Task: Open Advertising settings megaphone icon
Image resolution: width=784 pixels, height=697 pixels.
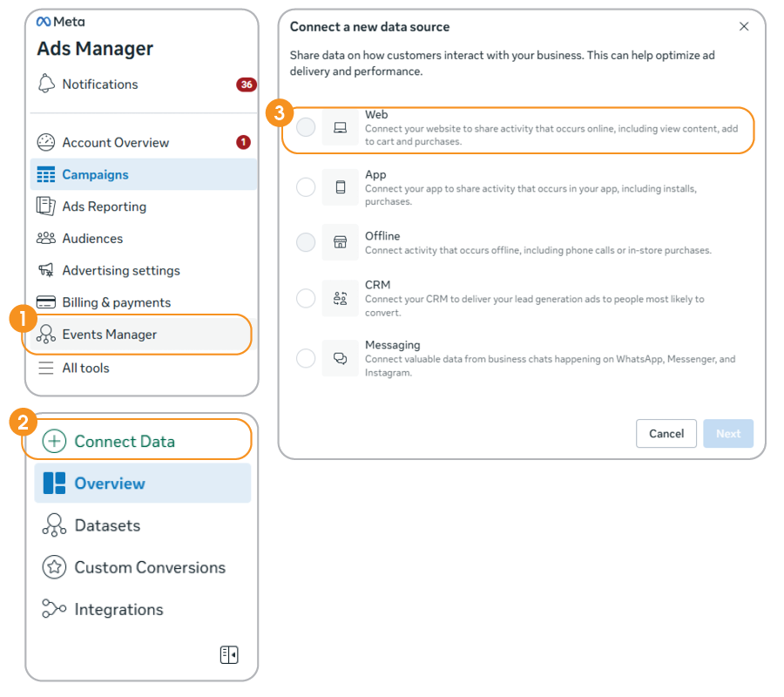Action: pos(46,271)
